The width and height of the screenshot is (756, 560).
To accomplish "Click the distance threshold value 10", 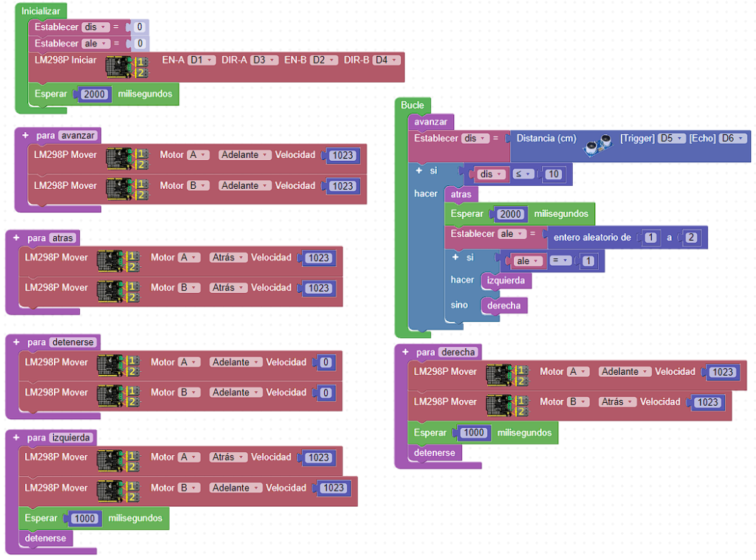I will pyautogui.click(x=553, y=174).
